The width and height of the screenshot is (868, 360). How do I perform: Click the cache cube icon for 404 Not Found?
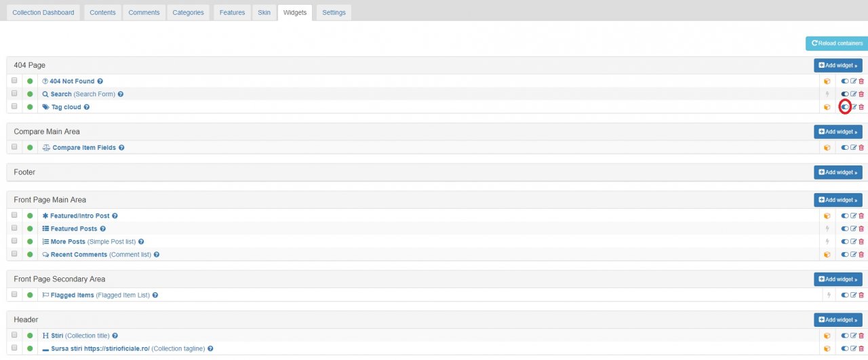tap(827, 81)
